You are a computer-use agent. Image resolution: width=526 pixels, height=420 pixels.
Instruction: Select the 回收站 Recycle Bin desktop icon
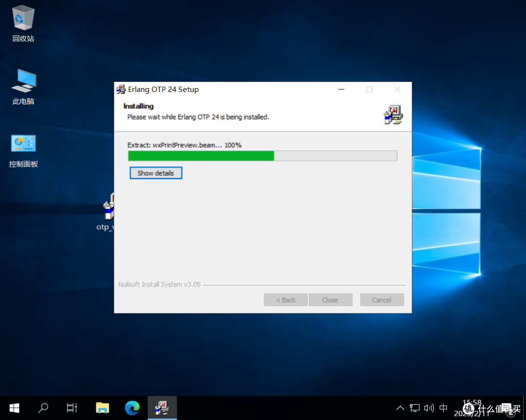[x=23, y=23]
